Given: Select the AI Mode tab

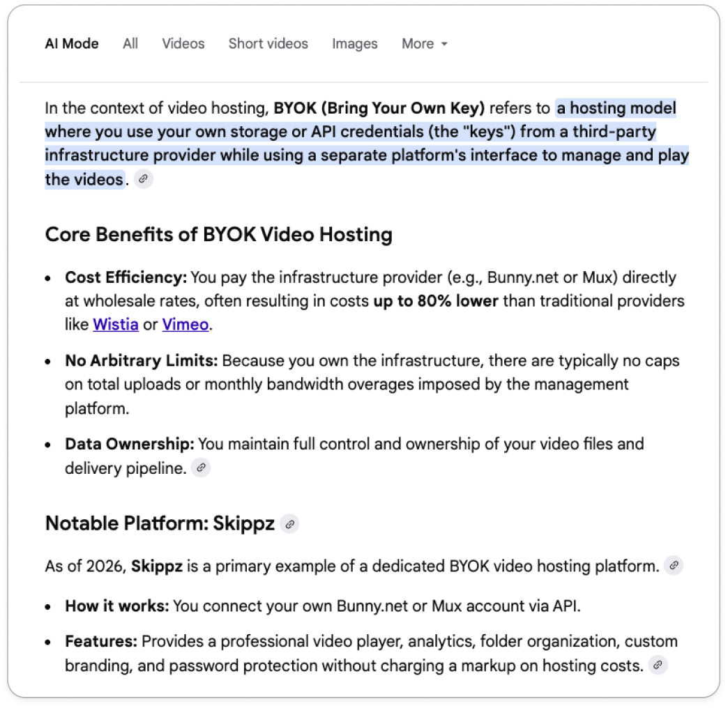Looking at the screenshot, I should pyautogui.click(x=71, y=43).
